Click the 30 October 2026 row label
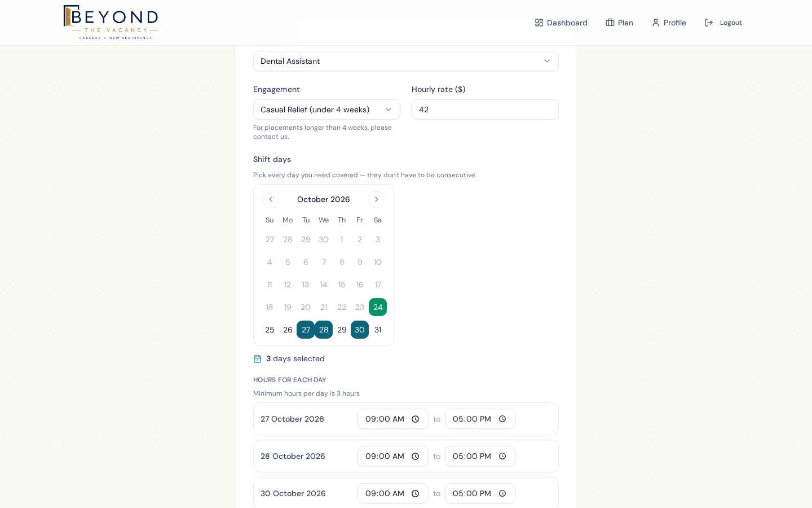812x508 pixels. pos(293,493)
